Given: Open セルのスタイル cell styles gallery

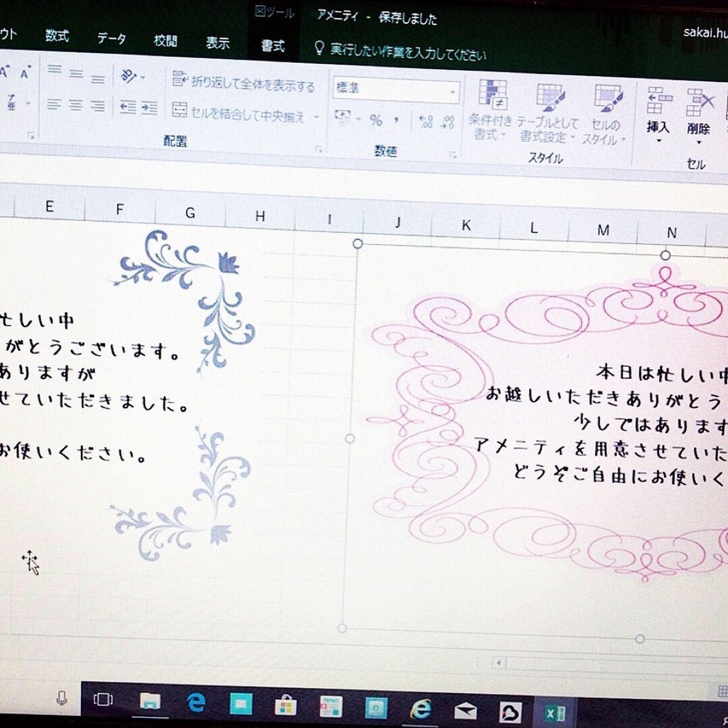Looking at the screenshot, I should point(605,115).
